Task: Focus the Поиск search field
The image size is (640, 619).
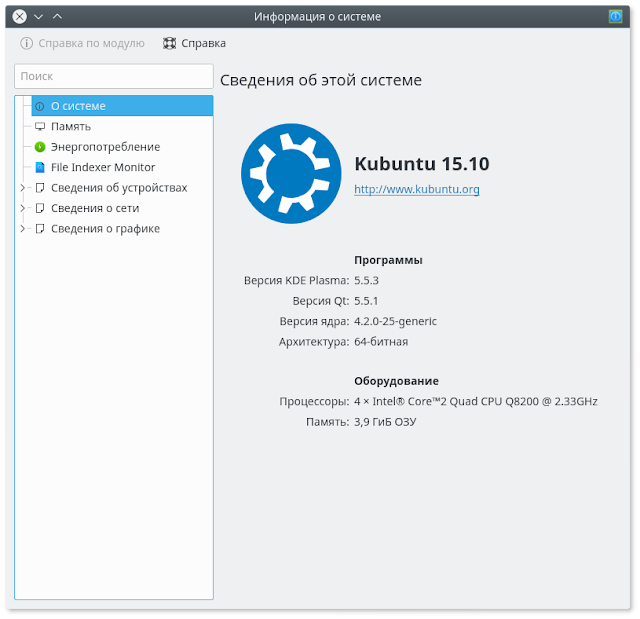Action: 114,76
